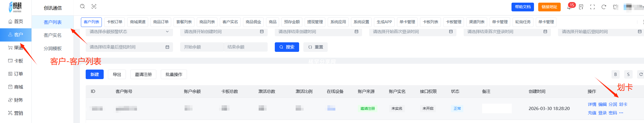Open the 开始创建时间 date picker

coord(223,32)
